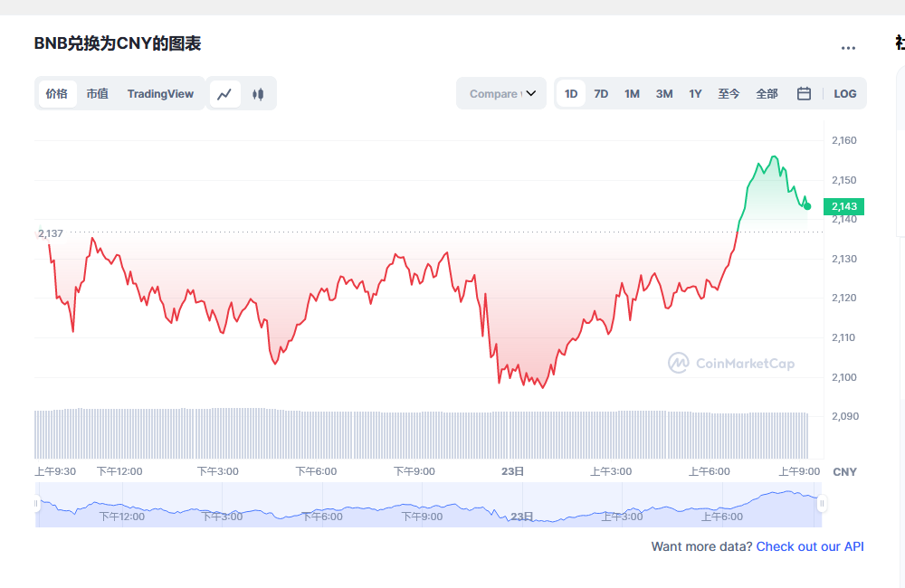Viewport: 905px width, 588px height.
Task: Select the 7D time range
Action: [601, 93]
